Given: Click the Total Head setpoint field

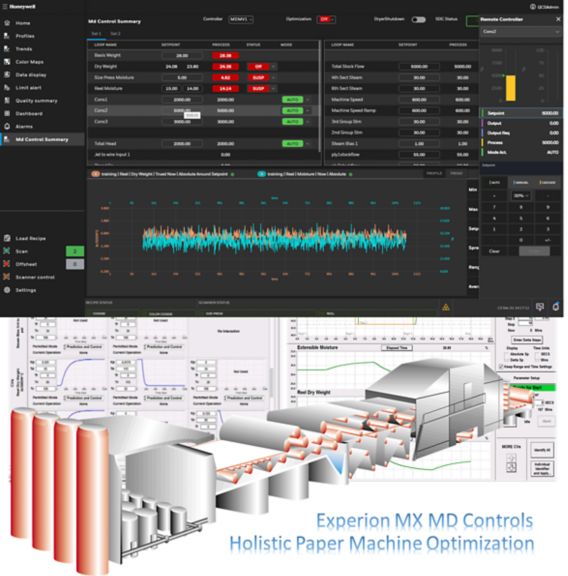Looking at the screenshot, I should [182, 144].
